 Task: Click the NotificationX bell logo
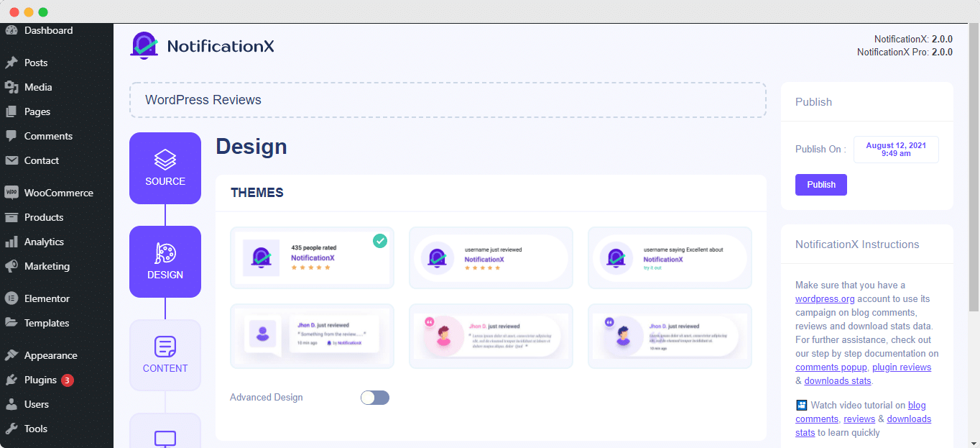(x=144, y=45)
